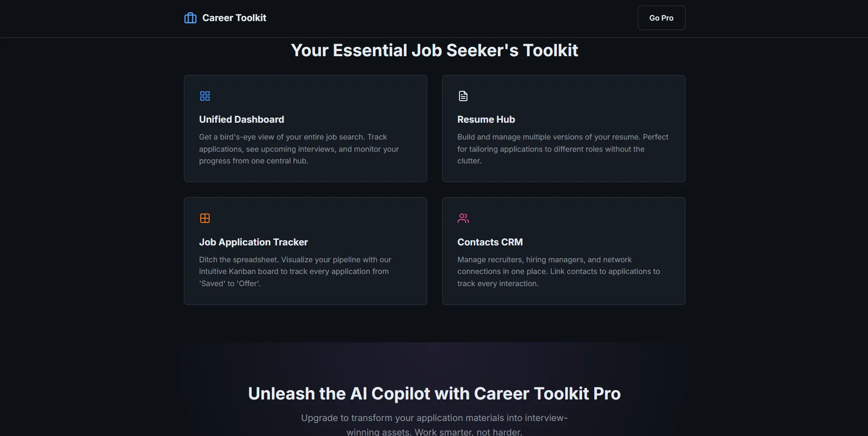Viewport: 868px width, 436px height.
Task: Click the Unified Dashboard description text
Action: click(x=299, y=149)
